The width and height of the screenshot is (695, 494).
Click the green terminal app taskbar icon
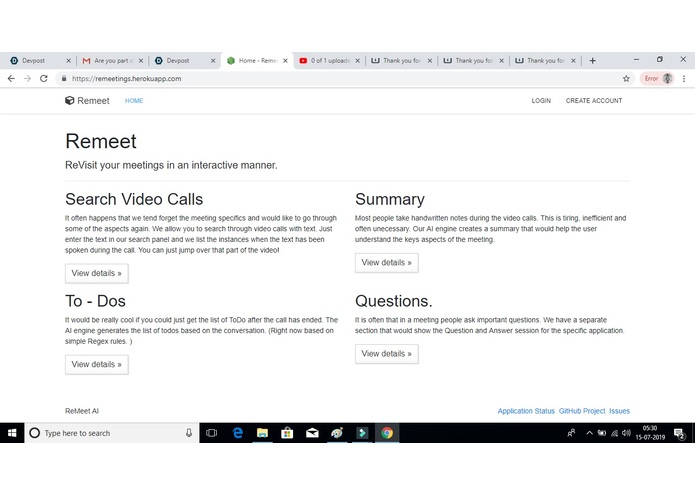click(362, 433)
